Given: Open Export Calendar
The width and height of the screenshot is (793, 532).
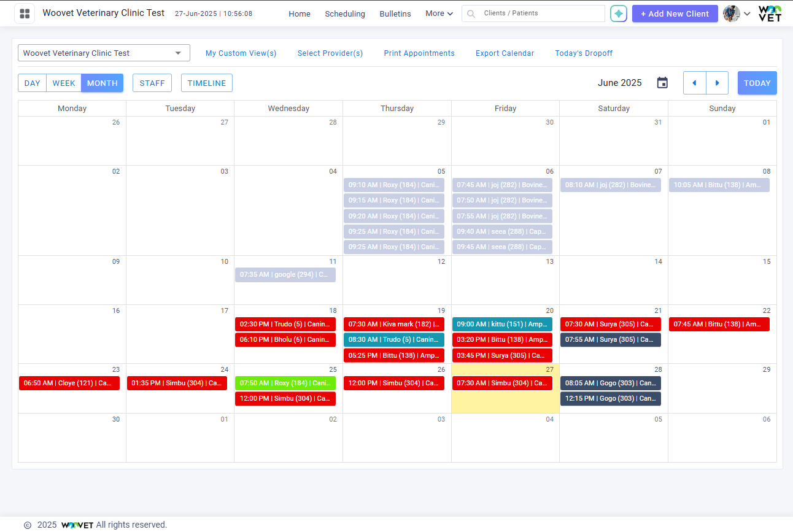Looking at the screenshot, I should tap(505, 53).
